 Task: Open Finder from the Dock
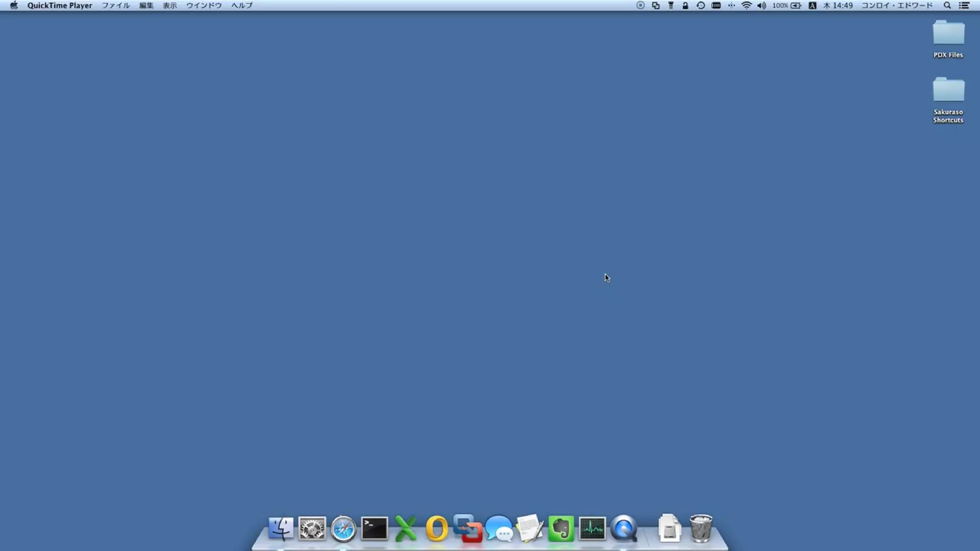281,528
